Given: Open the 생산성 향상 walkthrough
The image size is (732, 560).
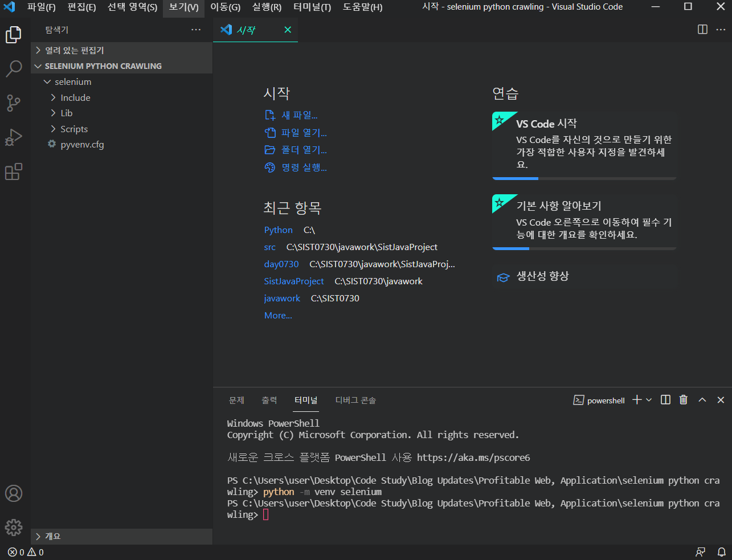Looking at the screenshot, I should click(x=584, y=277).
